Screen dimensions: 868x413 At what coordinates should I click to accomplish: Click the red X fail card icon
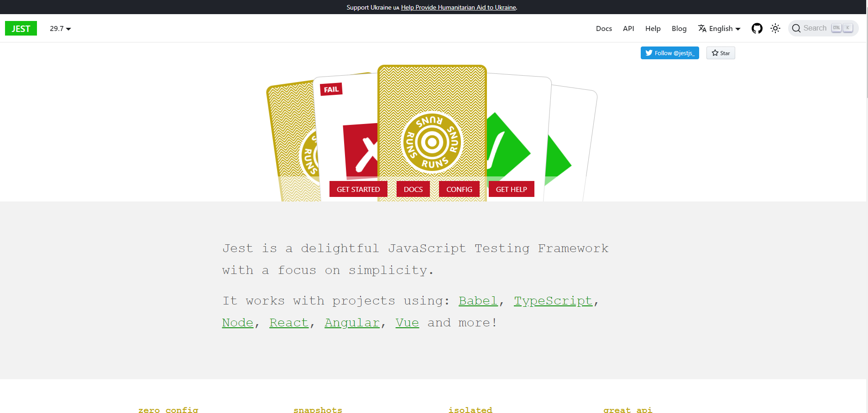361,150
